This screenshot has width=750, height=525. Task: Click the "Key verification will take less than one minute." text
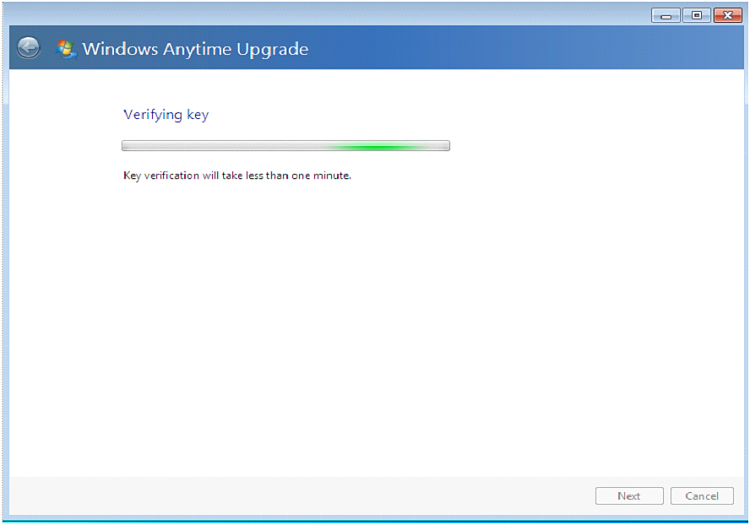point(237,175)
